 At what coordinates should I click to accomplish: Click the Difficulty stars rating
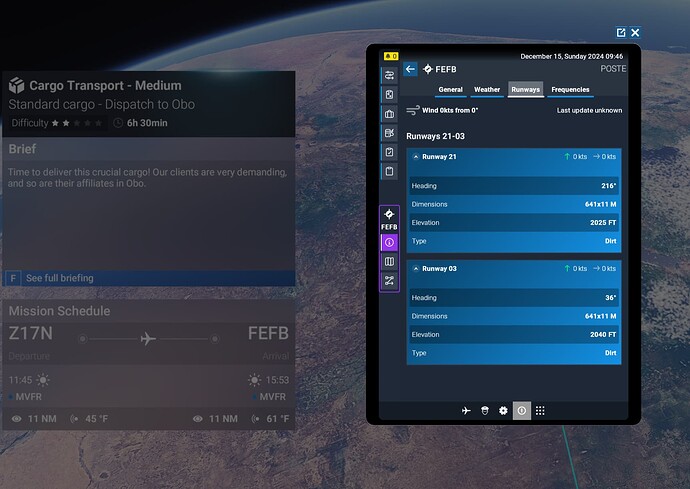pos(77,123)
